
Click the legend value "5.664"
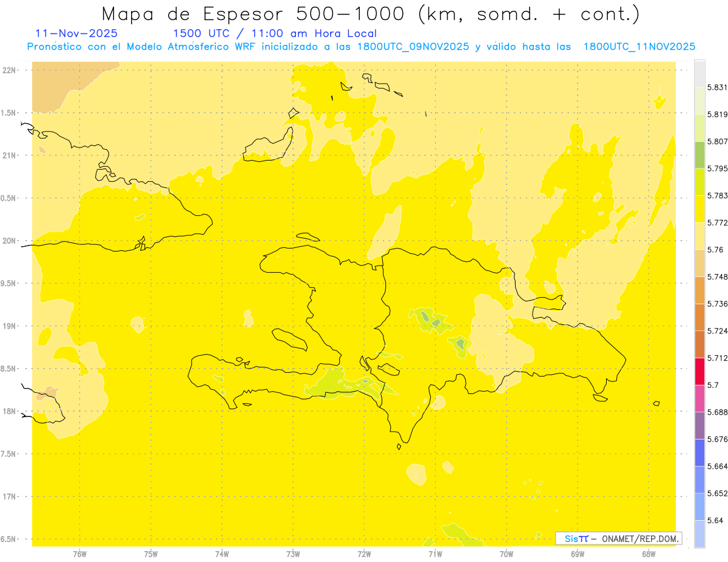pos(717,466)
